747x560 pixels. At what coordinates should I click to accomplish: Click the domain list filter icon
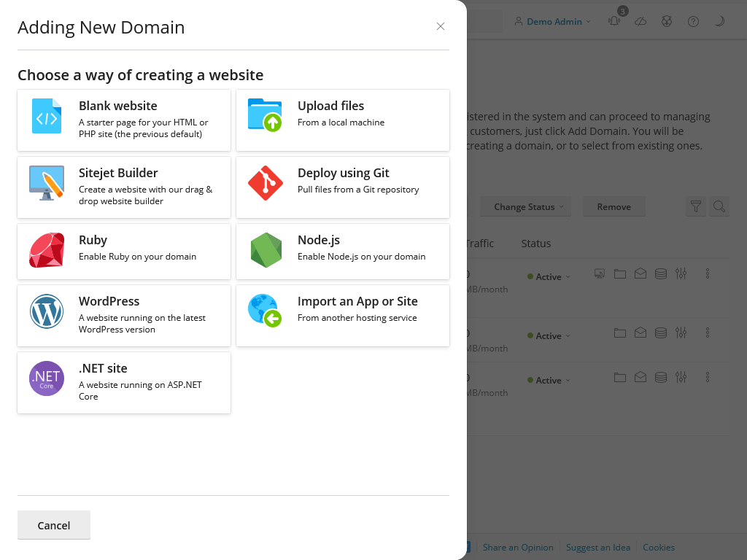click(x=696, y=207)
